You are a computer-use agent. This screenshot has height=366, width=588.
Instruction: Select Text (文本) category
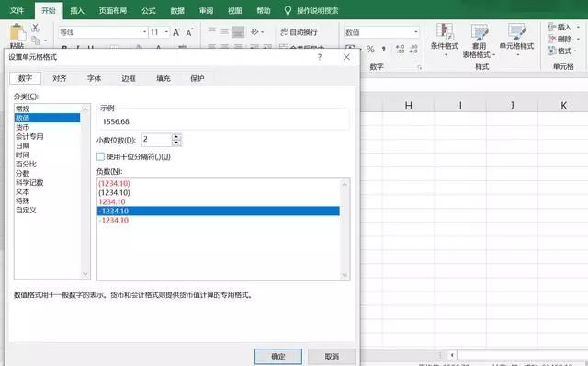tap(47, 191)
